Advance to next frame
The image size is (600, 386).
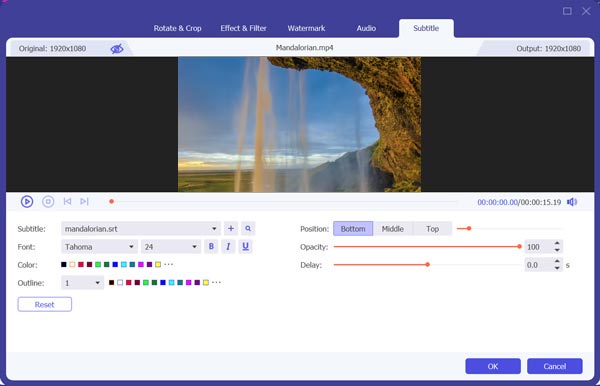pos(84,201)
